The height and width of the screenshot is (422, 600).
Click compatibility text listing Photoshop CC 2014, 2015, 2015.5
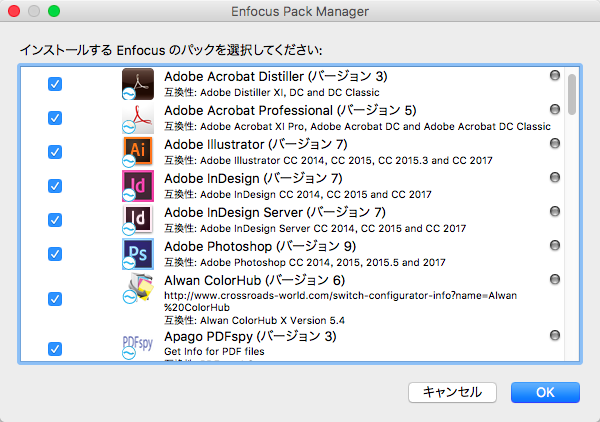[x=323, y=262]
